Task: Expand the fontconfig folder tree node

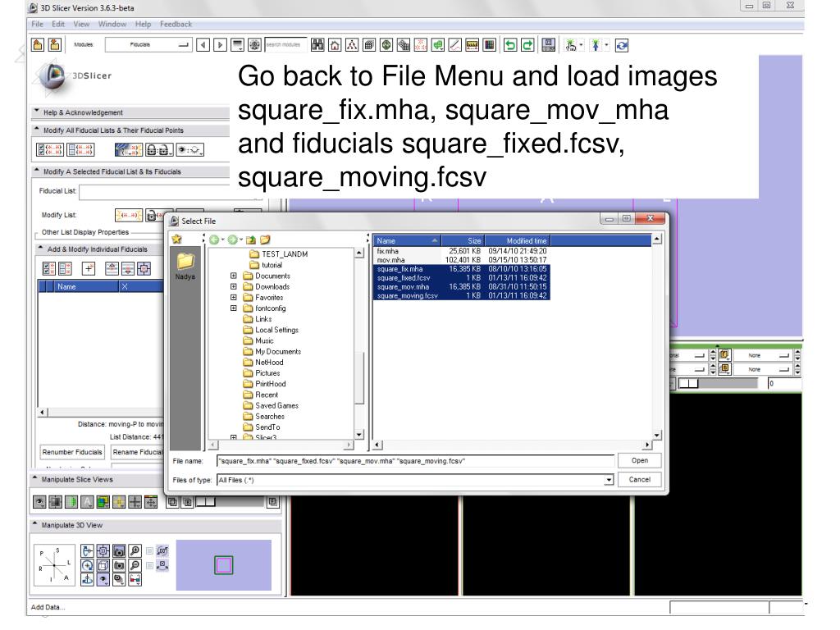Action: (234, 308)
